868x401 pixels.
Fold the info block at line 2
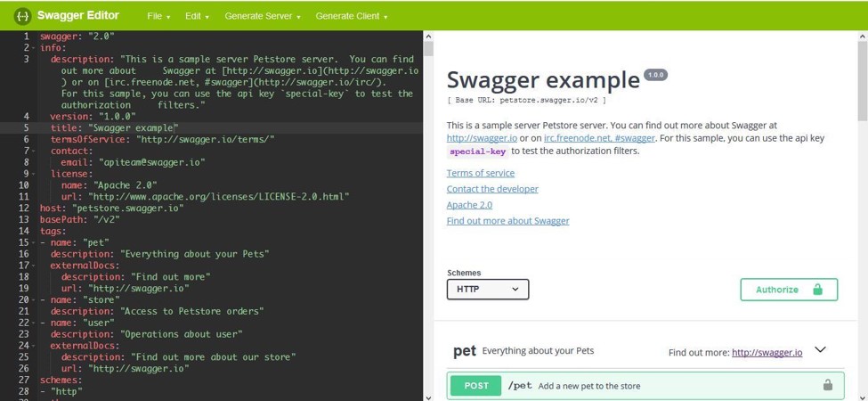(x=33, y=47)
